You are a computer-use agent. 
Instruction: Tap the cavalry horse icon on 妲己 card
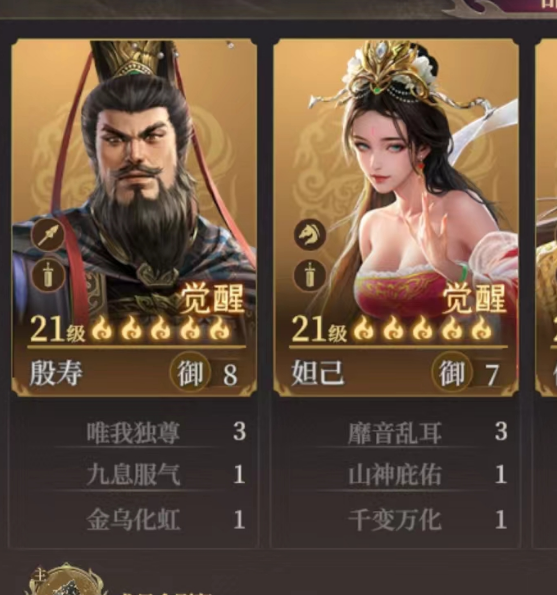pos(310,235)
